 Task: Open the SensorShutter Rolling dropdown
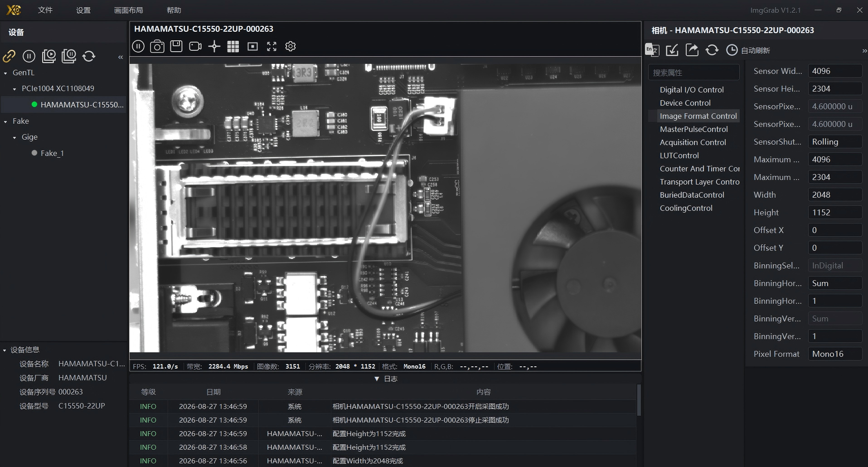[835, 141]
